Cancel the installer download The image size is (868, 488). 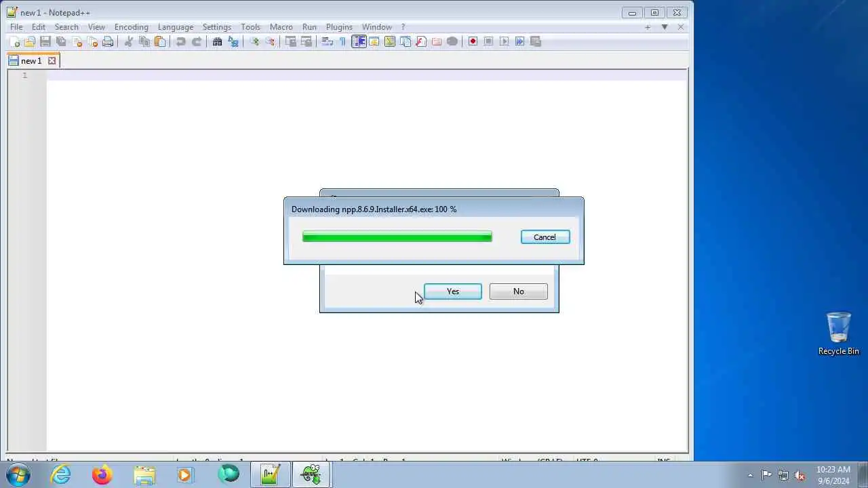[545, 237]
